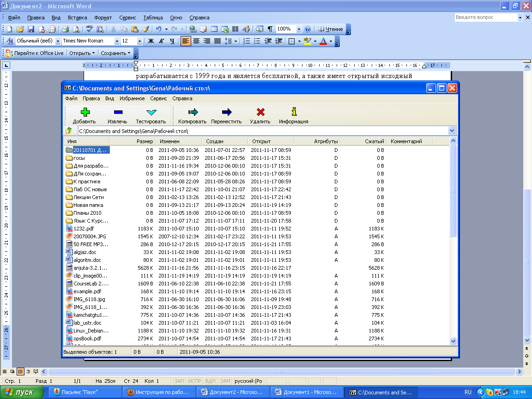Open the Word Формат menu
Image resolution: width=532 pixels, height=399 pixels.
click(x=103, y=18)
